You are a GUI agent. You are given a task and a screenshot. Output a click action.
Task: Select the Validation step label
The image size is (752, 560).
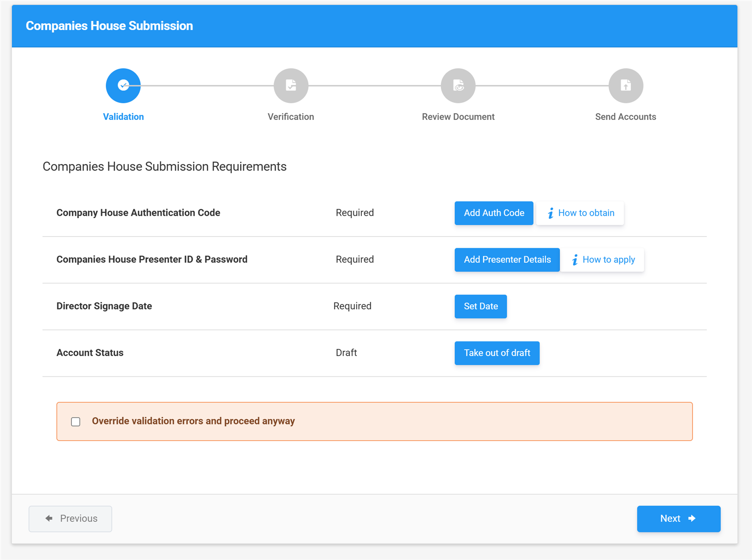(x=123, y=117)
